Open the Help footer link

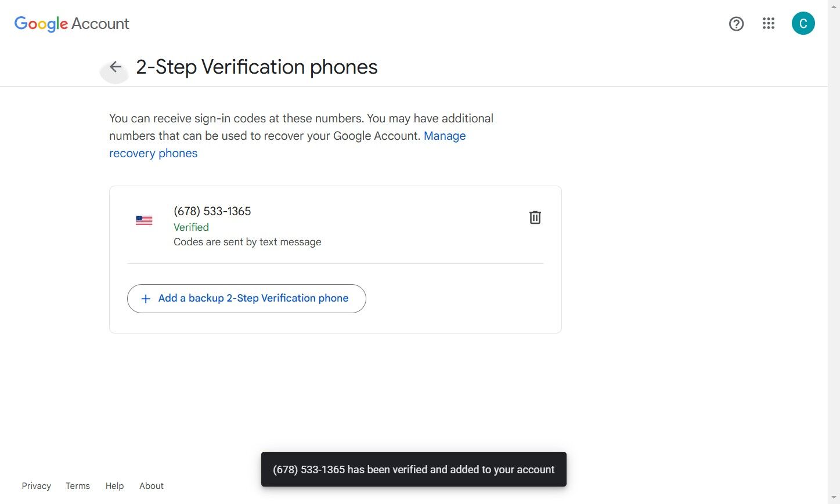tap(114, 486)
